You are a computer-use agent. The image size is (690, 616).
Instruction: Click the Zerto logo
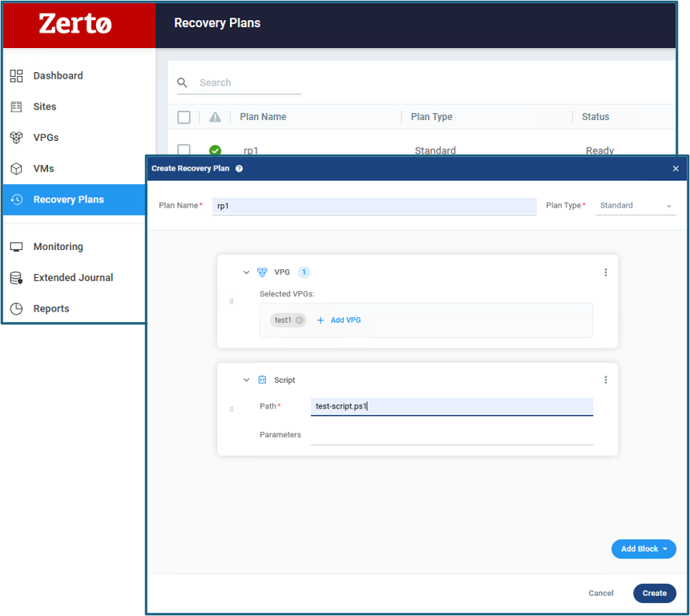point(75,24)
